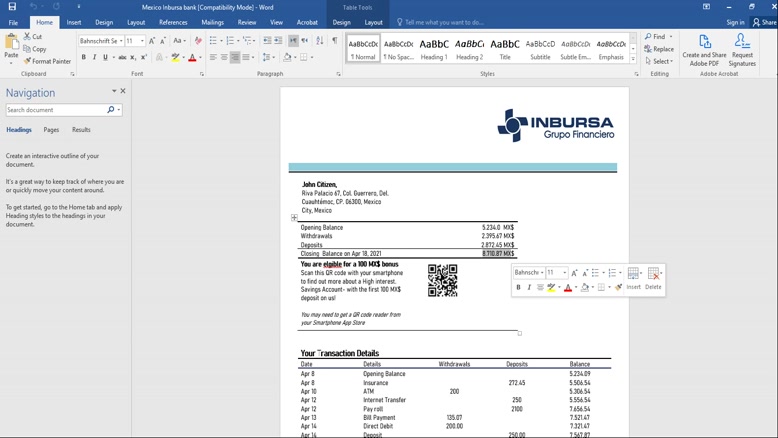Viewport: 778px width, 438px height.
Task: Switch to Pages tab in Navigation pane
Action: 51,129
